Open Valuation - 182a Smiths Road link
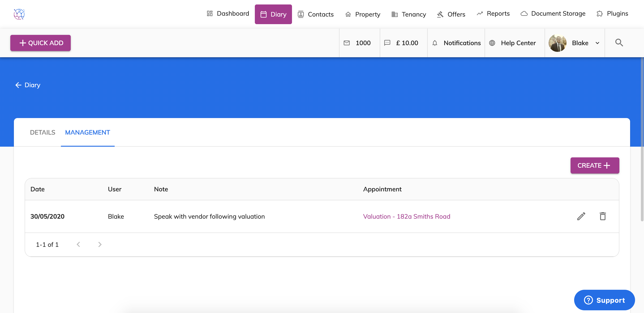Viewport: 644px width, 313px height. click(x=406, y=216)
